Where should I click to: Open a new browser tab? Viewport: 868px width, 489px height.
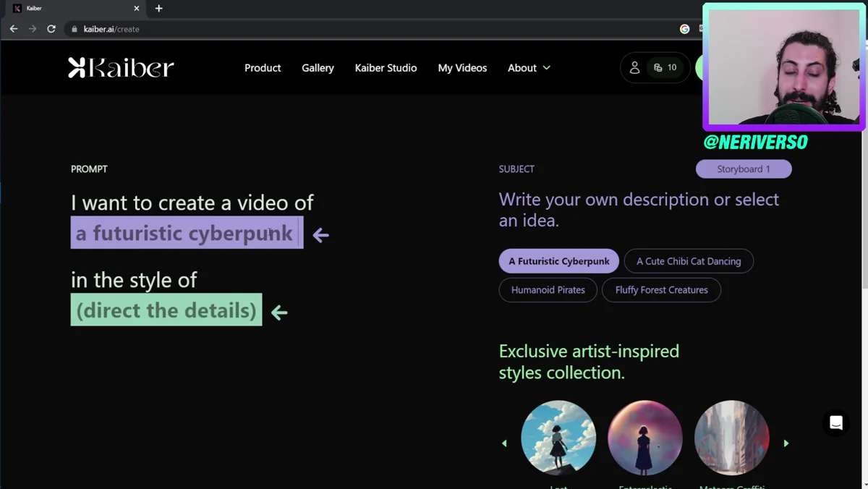[159, 9]
